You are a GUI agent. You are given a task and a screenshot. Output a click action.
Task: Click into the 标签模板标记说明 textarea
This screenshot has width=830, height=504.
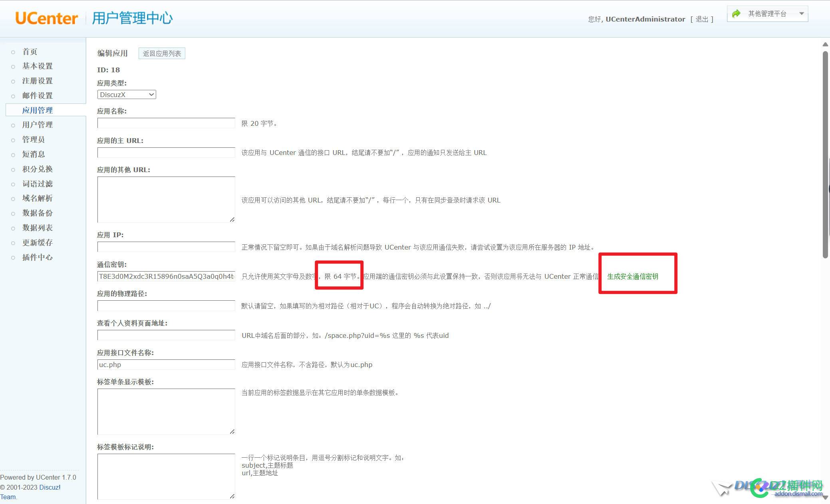click(x=166, y=476)
